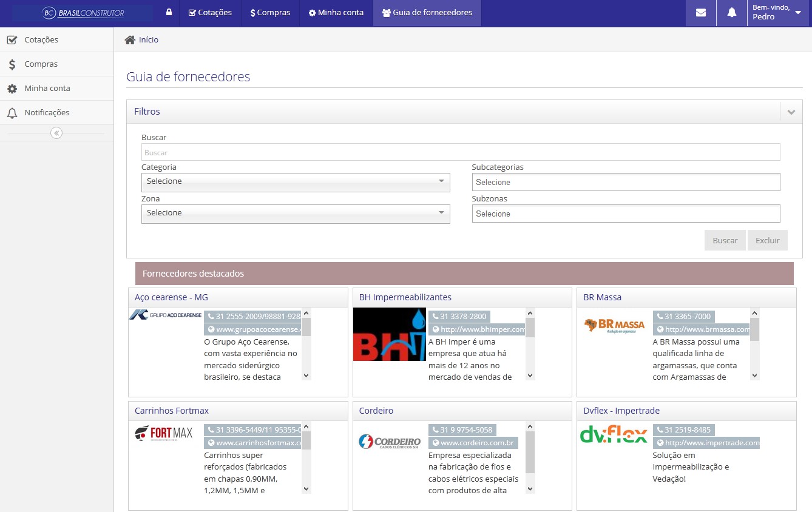Open the Subzonas selector
812x512 pixels.
click(626, 214)
